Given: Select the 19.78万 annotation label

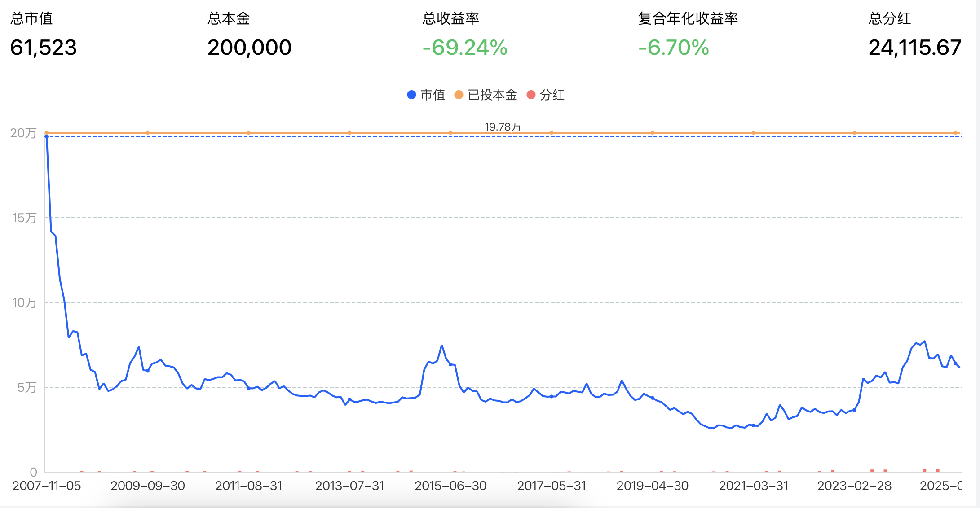Looking at the screenshot, I should [x=504, y=126].
